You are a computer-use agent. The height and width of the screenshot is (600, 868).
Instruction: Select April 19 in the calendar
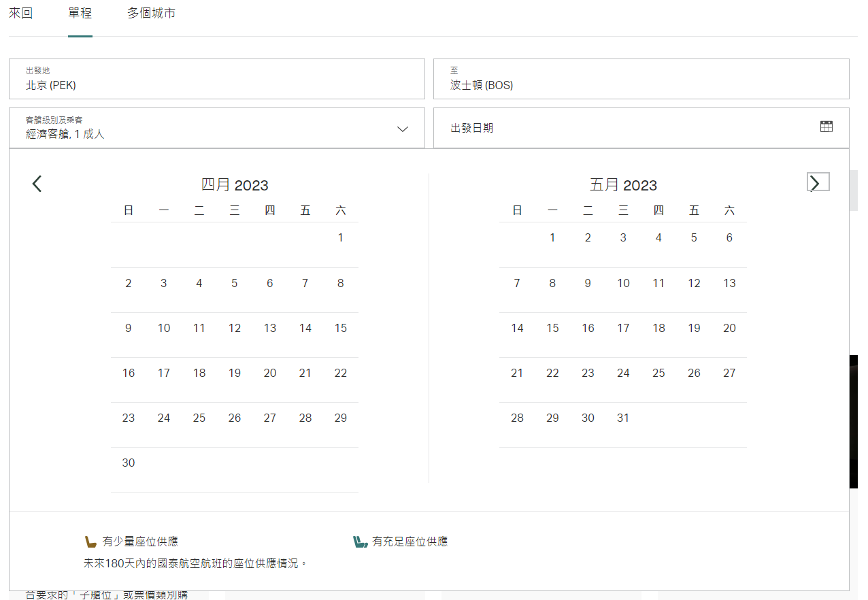[235, 373]
